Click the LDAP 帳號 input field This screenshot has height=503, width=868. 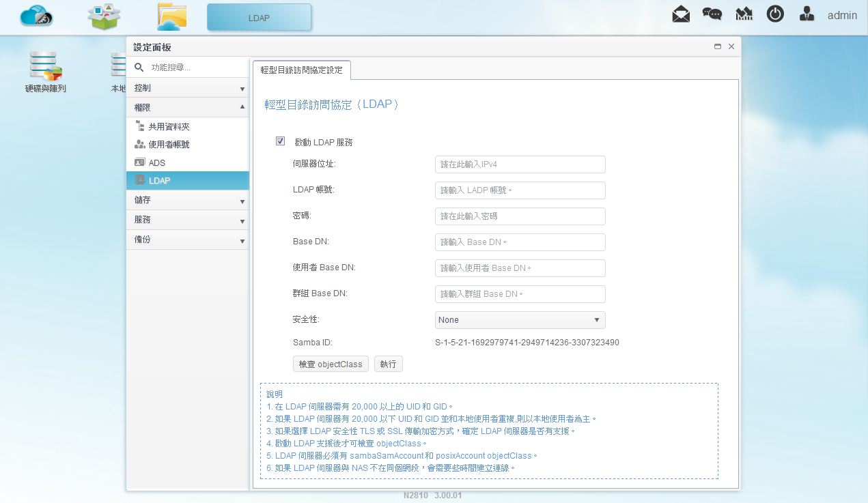tap(520, 190)
